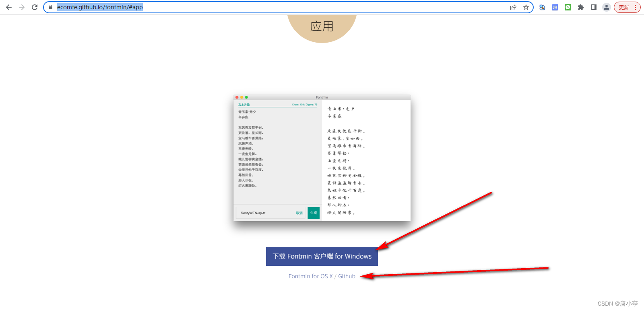Toggle the browser side panel
Image resolution: width=644 pixels, height=310 pixels.
point(594,7)
